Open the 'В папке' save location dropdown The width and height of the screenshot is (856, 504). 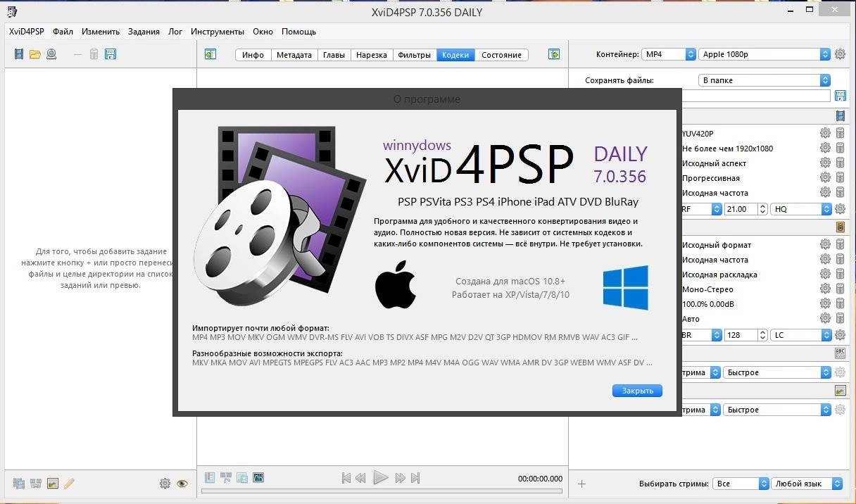[765, 80]
